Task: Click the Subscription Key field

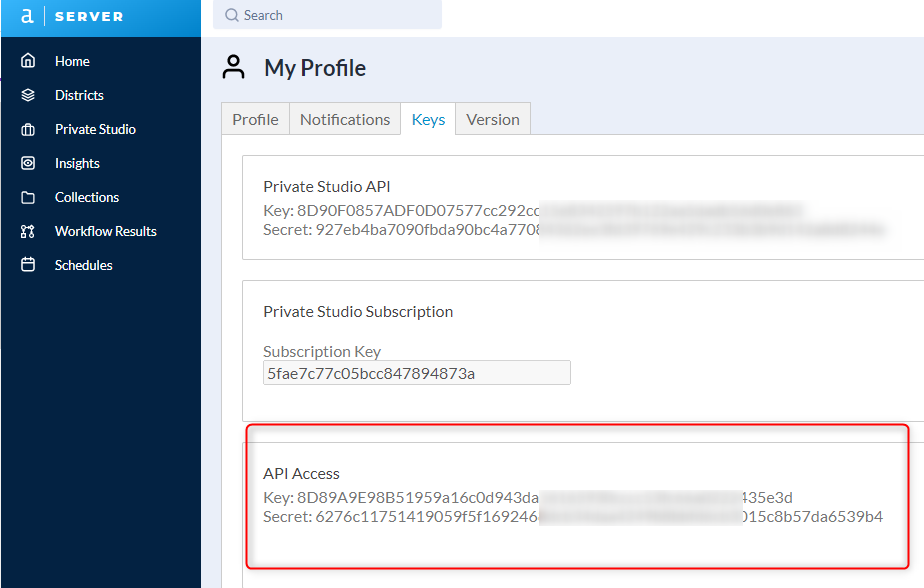Action: 417,373
